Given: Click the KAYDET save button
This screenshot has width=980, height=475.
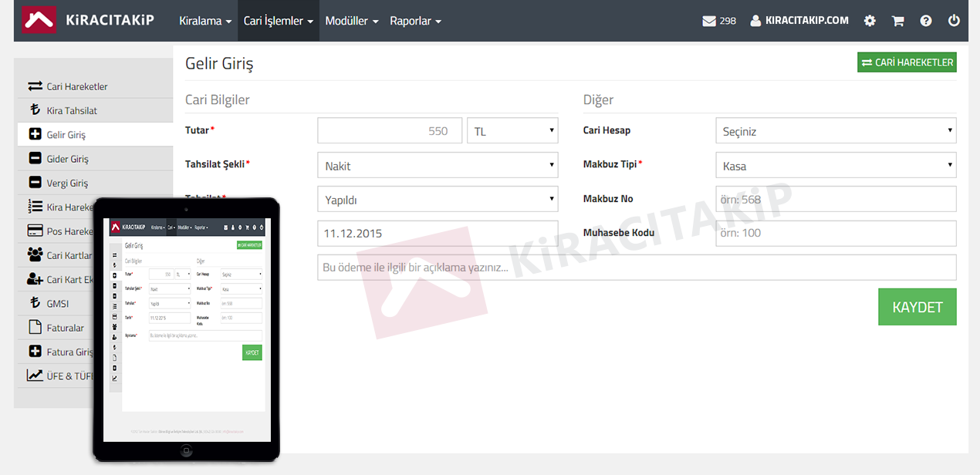Looking at the screenshot, I should [917, 307].
